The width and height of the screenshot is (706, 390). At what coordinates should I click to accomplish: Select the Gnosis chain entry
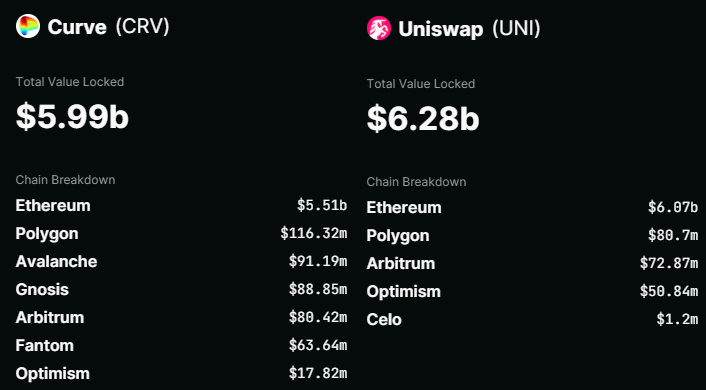click(181, 289)
